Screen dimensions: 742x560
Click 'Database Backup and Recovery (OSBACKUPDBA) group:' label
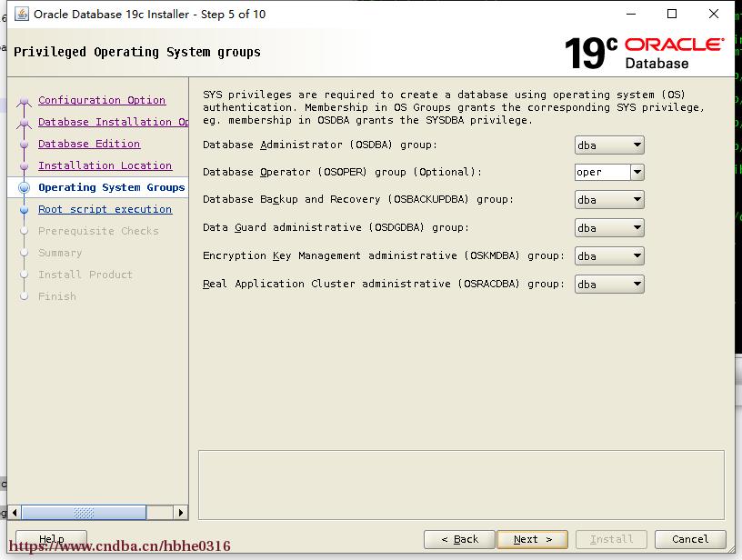358,200
